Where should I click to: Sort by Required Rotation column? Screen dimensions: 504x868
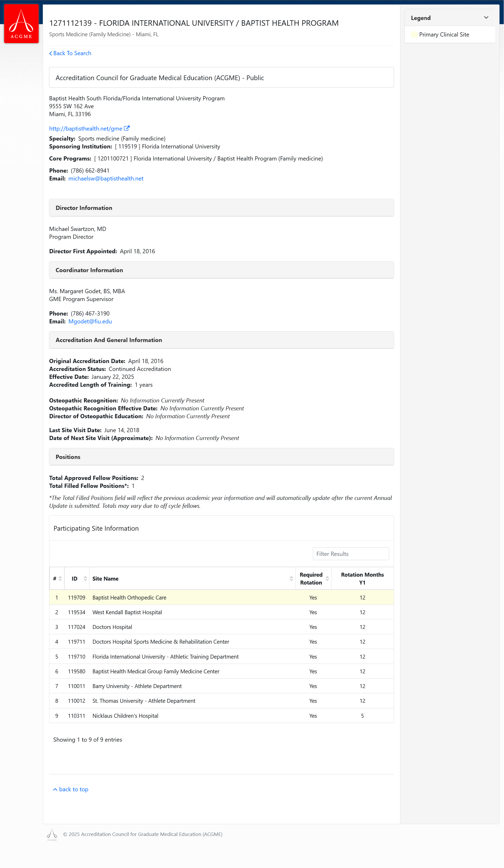tap(327, 579)
